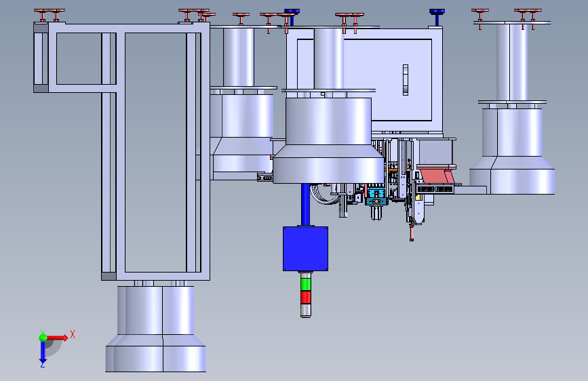The width and height of the screenshot is (588, 381).
Task: Select the blue control box under the machine
Action: (305, 249)
